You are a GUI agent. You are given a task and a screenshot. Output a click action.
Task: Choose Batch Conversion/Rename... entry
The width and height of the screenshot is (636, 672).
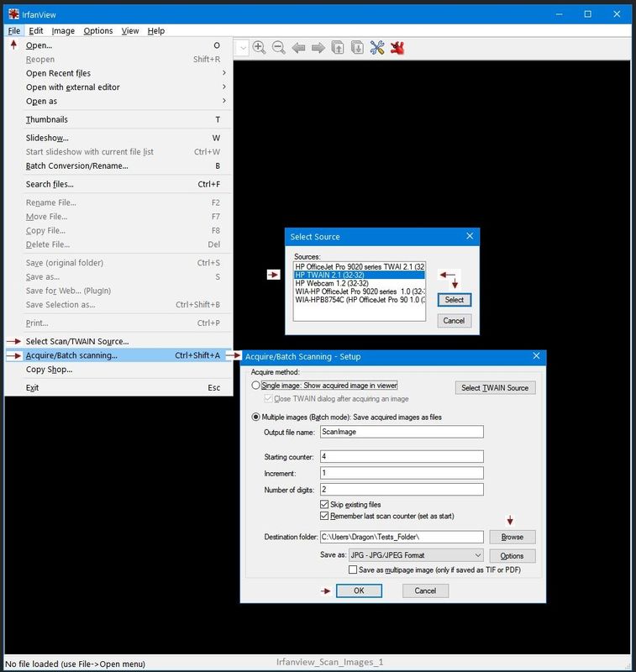pyautogui.click(x=118, y=165)
